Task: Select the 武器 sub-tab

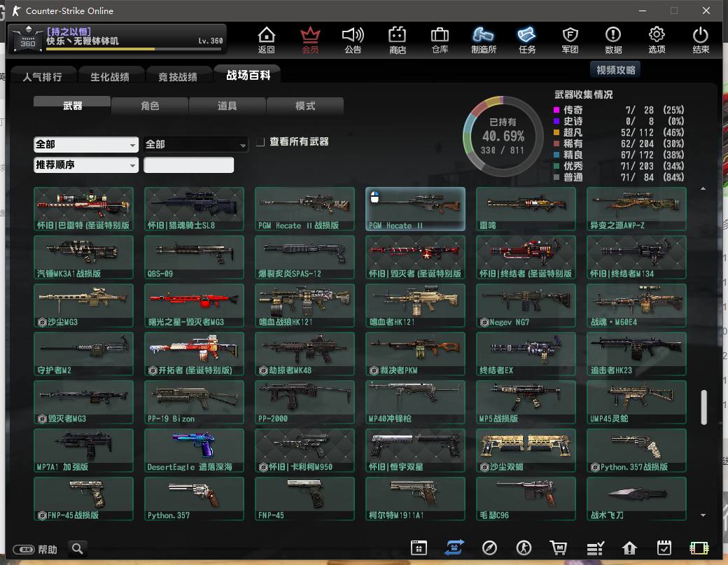Action: point(72,106)
